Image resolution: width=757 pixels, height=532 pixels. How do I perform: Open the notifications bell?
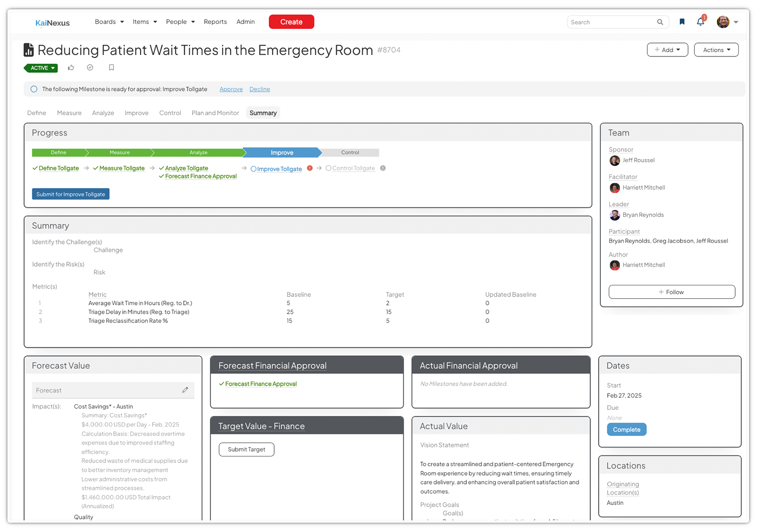point(700,22)
